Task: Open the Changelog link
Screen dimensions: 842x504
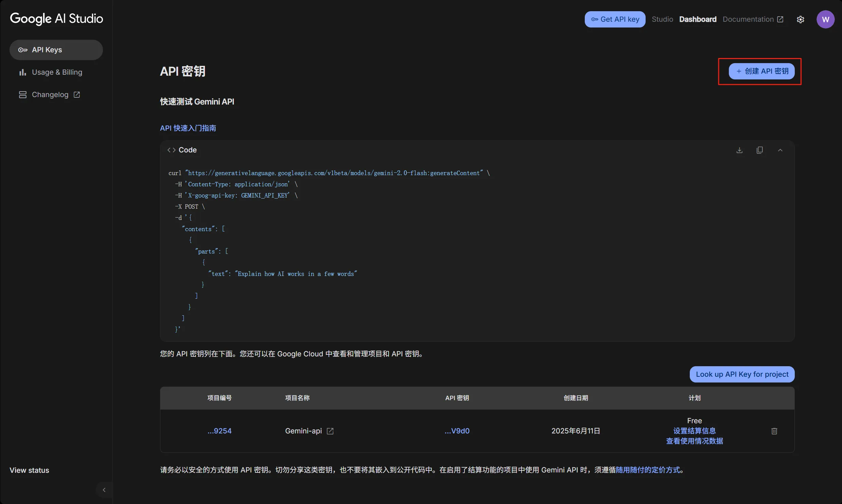Action: point(50,95)
